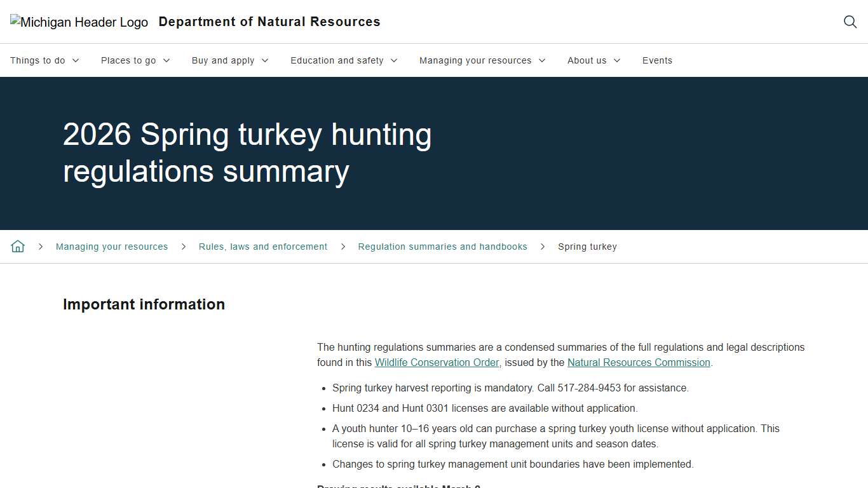The height and width of the screenshot is (488, 868).
Task: Click the 2026 Spring turkey page title
Action: [x=247, y=152]
